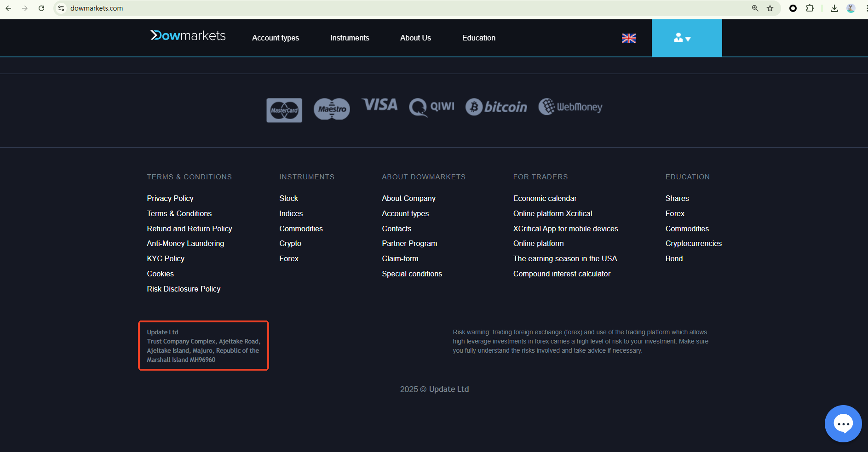
Task: Click the WebMoney payment logo
Action: point(570,107)
